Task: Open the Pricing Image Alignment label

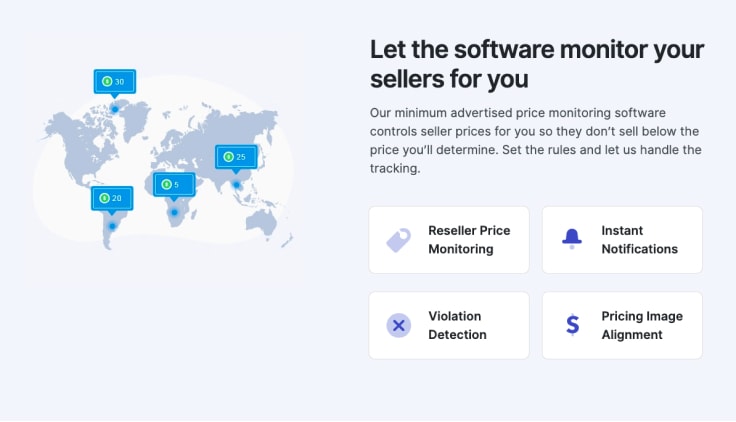Action: pos(642,325)
